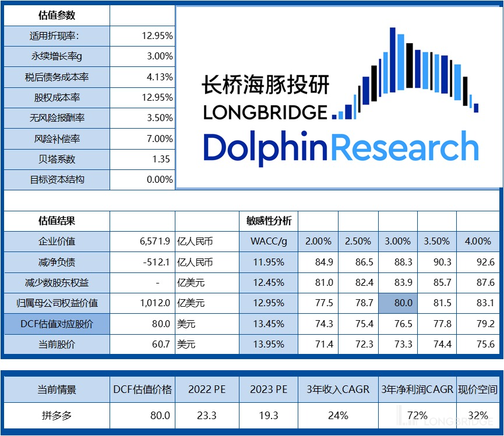The height and width of the screenshot is (436, 504).
Task: Select the 3年净利润CAGR value 72%
Action: [417, 416]
